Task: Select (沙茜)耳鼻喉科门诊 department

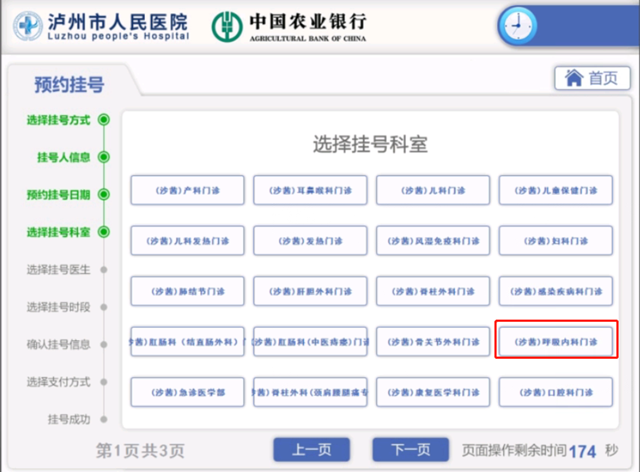Action: point(311,190)
